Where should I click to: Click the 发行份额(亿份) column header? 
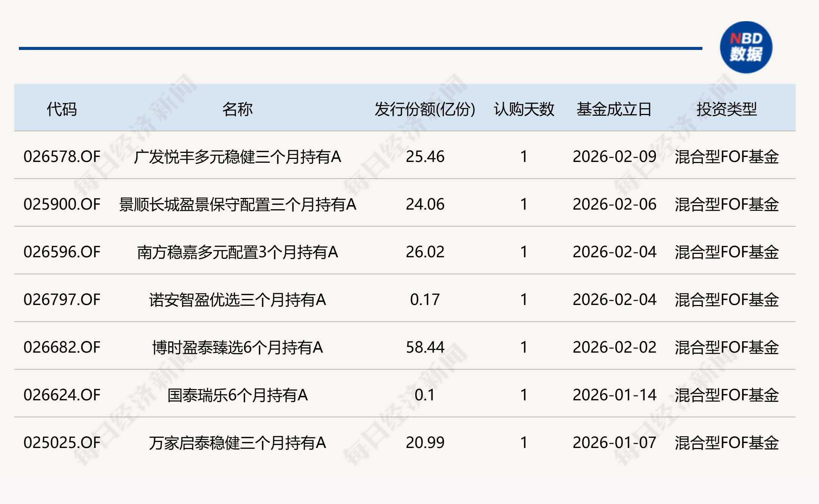pos(425,109)
